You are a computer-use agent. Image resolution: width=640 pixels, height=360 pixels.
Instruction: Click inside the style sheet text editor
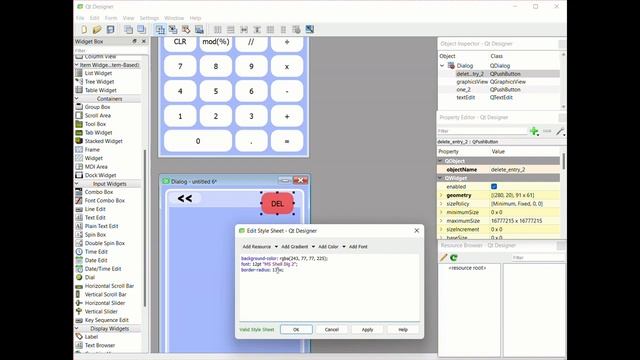[x=329, y=288]
